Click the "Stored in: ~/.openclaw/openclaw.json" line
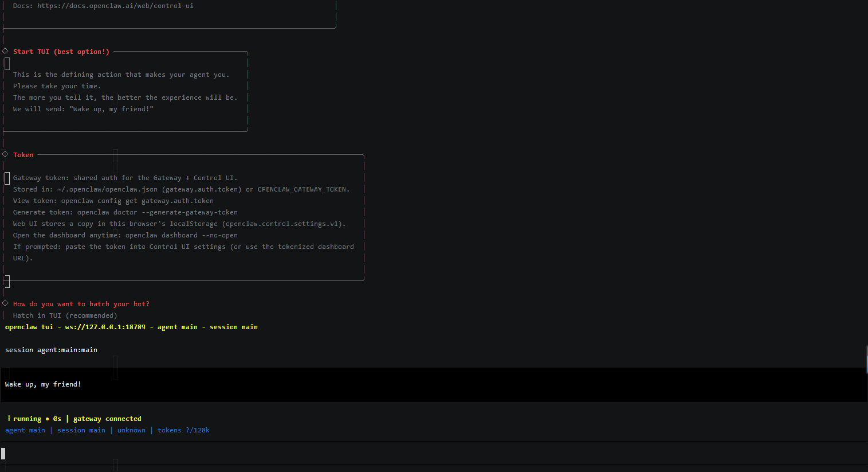Viewport: 868px width, 472px height. [x=181, y=189]
